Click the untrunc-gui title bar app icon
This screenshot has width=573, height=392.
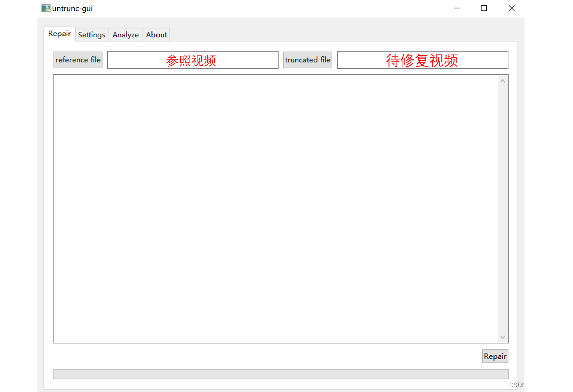point(46,8)
